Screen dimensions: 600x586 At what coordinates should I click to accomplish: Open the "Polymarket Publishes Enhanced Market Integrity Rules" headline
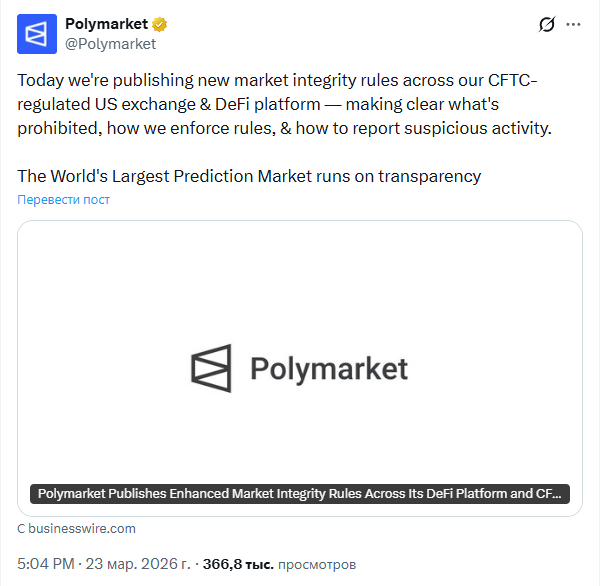click(300, 493)
